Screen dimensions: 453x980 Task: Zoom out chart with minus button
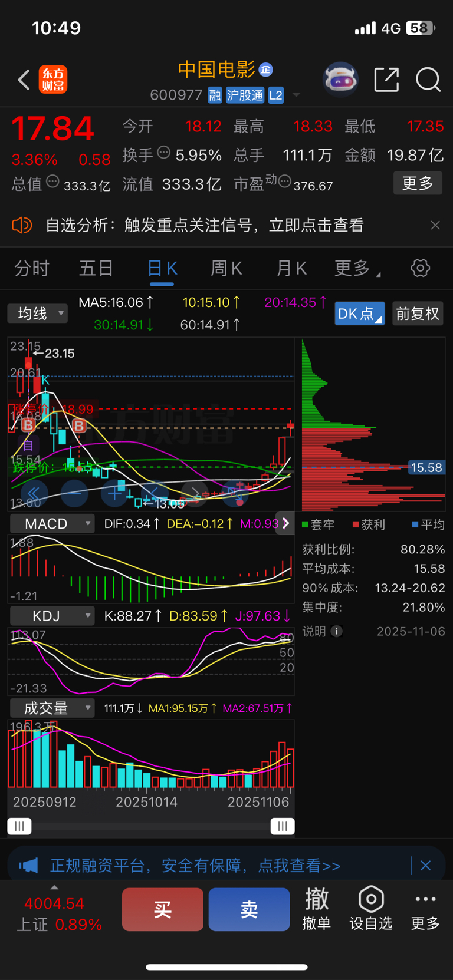point(74,493)
